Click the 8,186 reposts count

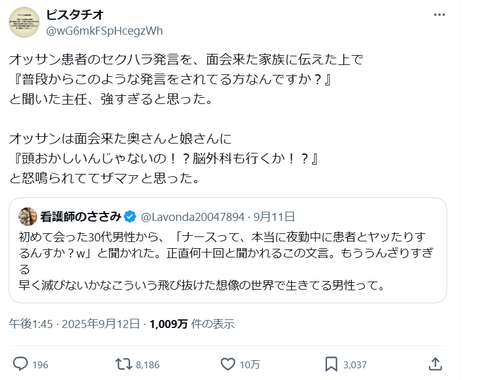coord(147,365)
